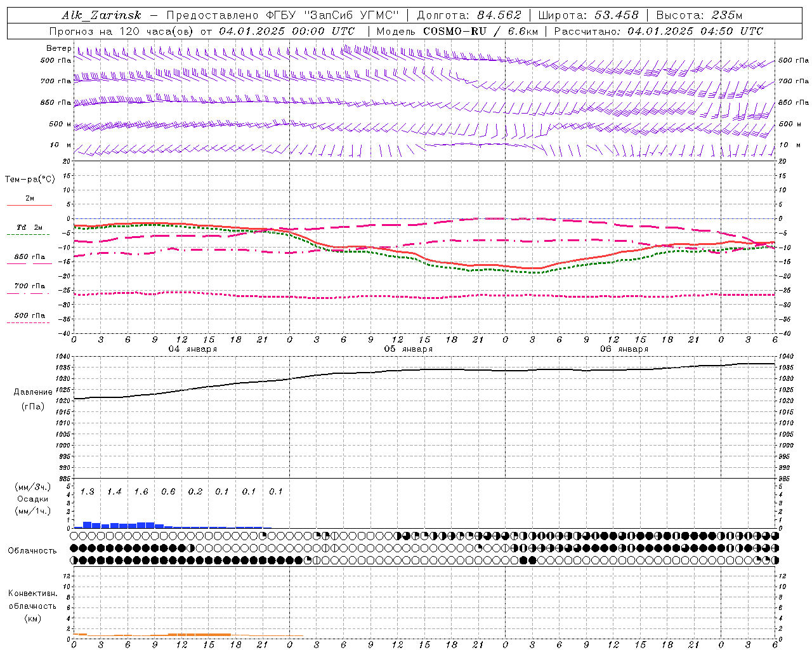
Task: Select the elevation text Высота: 235м
Action: pos(699,15)
